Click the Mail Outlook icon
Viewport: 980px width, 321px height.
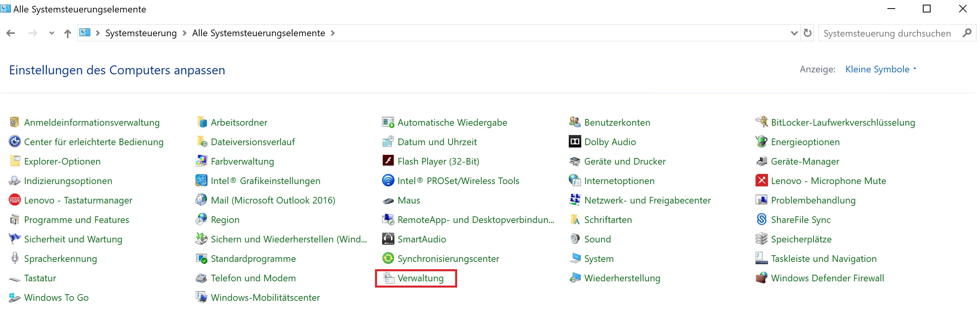tap(202, 200)
